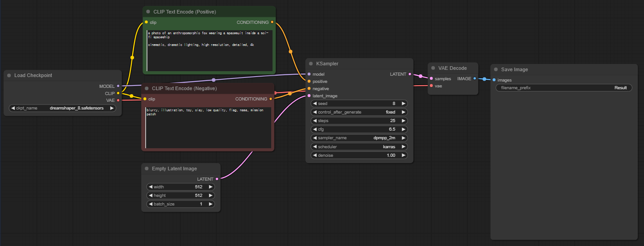Viewport: 644px width, 246px height.
Task: Collapse the Save Image node title dot
Action: pyautogui.click(x=496, y=69)
